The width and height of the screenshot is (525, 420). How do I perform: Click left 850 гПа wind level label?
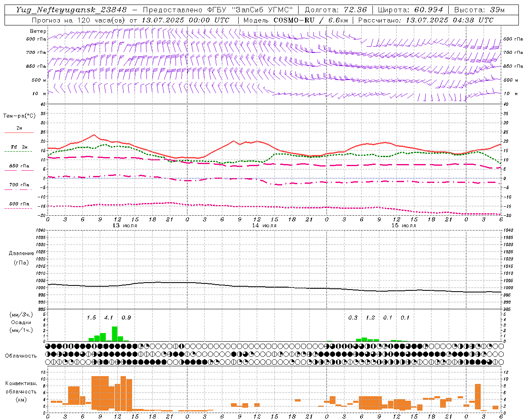point(36,66)
